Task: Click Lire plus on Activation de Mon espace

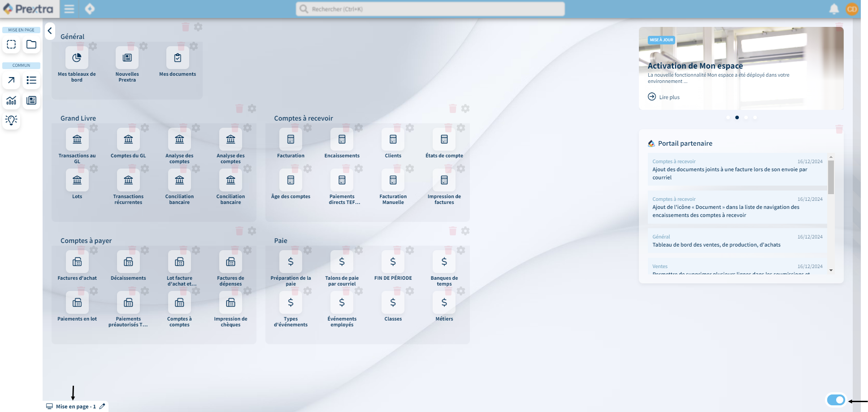Action: click(x=664, y=97)
